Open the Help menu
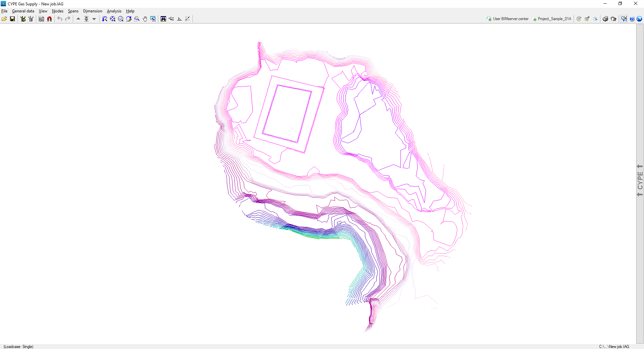Image resolution: width=644 pixels, height=349 pixels. coord(130,11)
